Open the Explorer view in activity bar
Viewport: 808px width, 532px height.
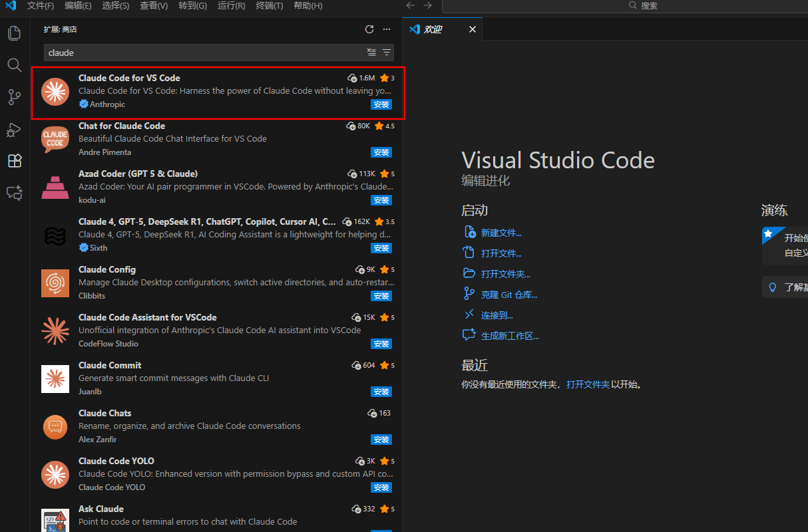click(15, 33)
